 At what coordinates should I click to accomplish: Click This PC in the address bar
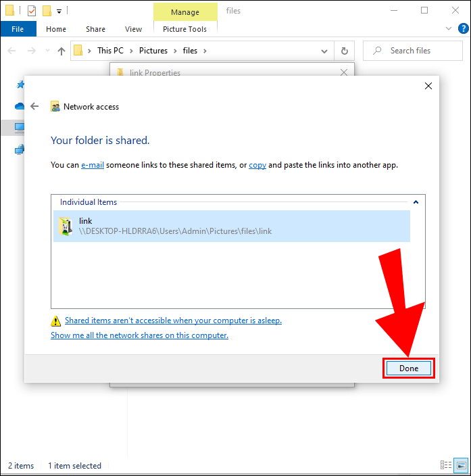(110, 51)
